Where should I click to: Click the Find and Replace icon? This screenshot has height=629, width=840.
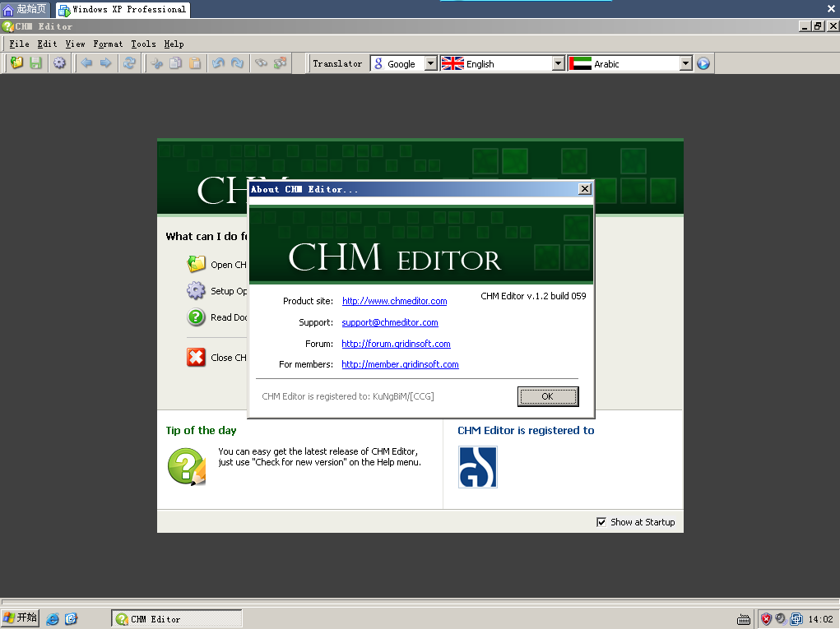point(281,63)
